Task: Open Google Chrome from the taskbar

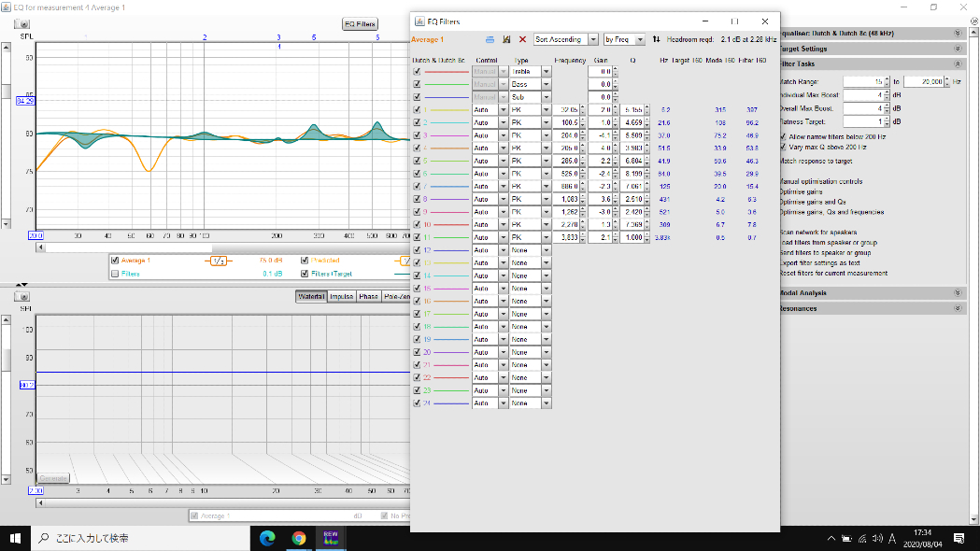Action: [x=299, y=538]
